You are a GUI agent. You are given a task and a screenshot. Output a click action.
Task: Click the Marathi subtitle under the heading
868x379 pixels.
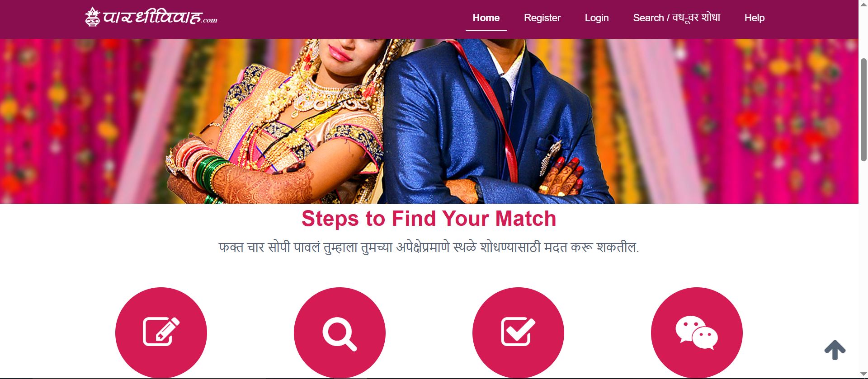point(429,248)
